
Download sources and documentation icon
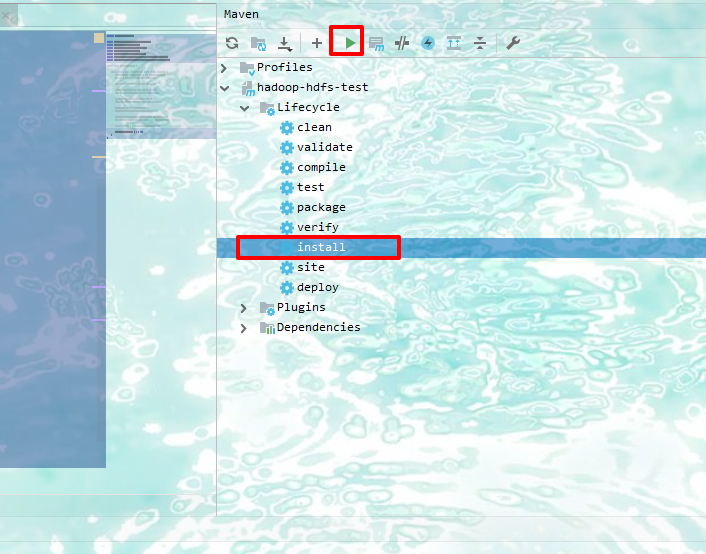(x=285, y=43)
